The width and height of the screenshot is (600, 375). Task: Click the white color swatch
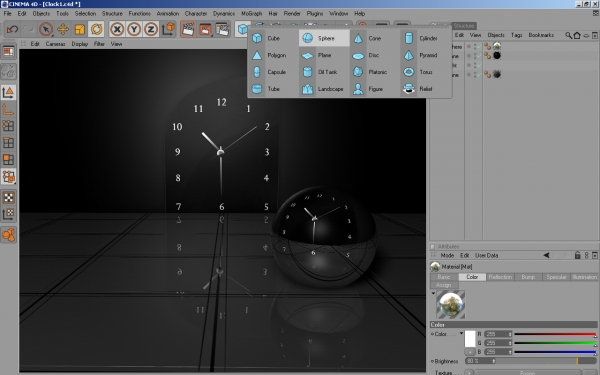(x=470, y=339)
